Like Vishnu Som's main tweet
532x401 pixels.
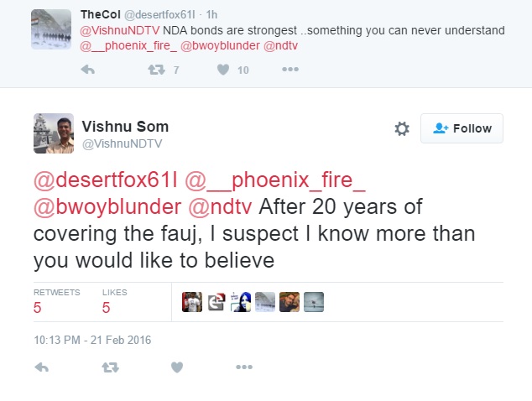click(176, 367)
